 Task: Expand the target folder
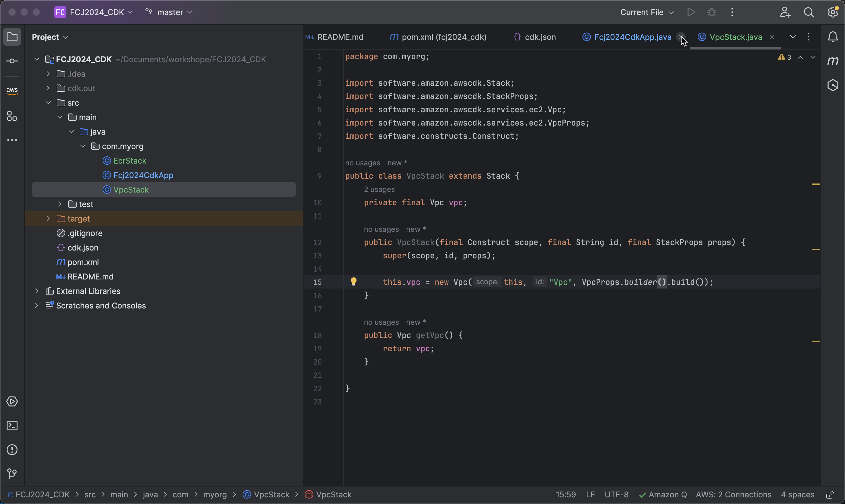(48, 219)
